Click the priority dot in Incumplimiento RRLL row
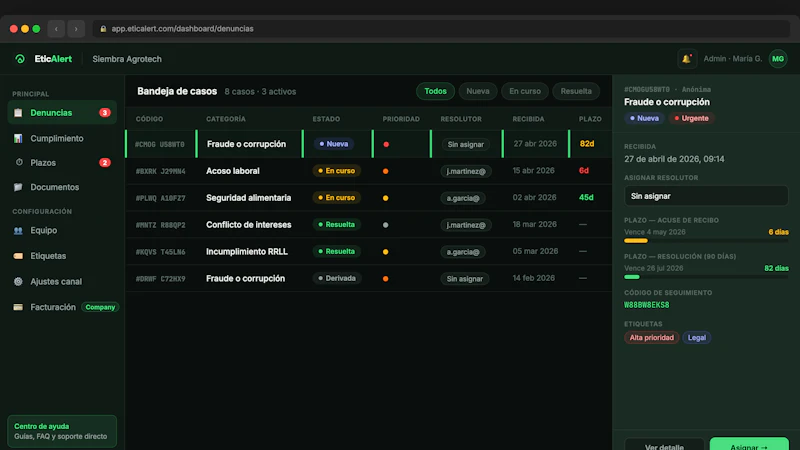The height and width of the screenshot is (450, 800). click(386, 252)
